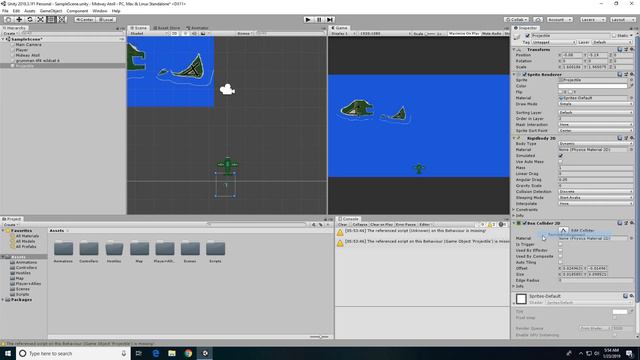Select Player object in Hierarchy
640x360 pixels.
pos(22,50)
